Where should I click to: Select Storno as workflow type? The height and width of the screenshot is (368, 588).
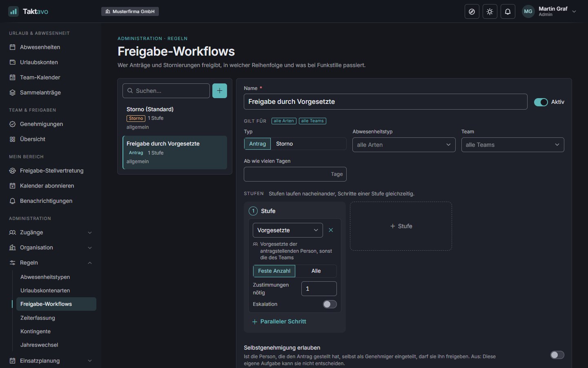pos(284,144)
